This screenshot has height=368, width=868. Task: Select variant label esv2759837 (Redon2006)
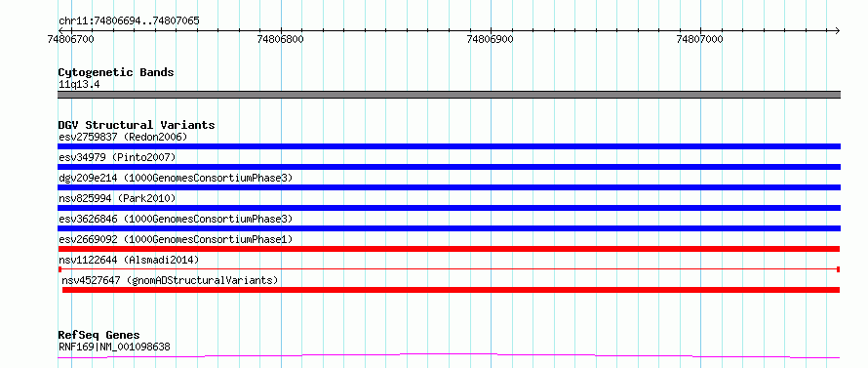[123, 137]
